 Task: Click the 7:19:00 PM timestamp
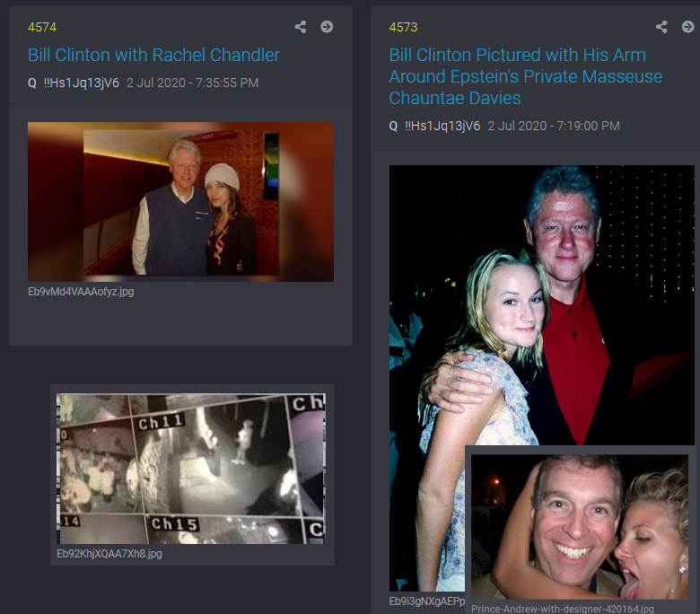pos(553,126)
